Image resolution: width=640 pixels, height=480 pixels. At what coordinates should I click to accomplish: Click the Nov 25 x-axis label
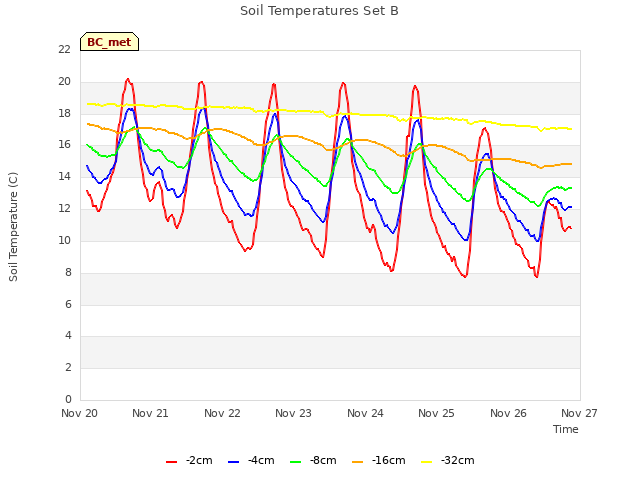(436, 413)
